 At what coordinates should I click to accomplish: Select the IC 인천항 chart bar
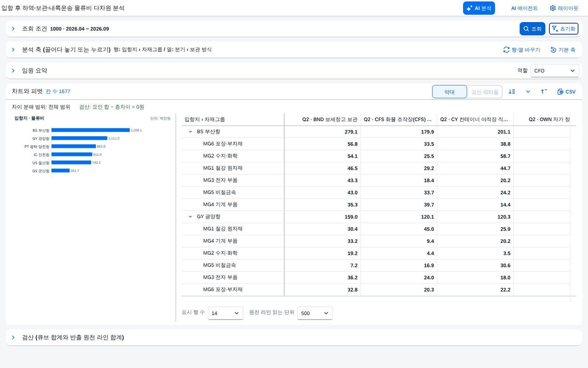click(x=72, y=155)
